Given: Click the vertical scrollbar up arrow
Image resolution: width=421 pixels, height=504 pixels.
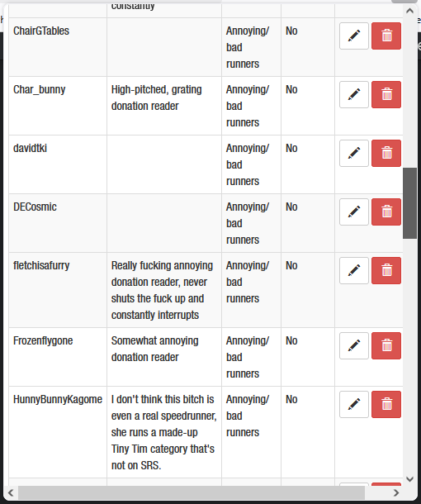Looking at the screenshot, I should (409, 11).
